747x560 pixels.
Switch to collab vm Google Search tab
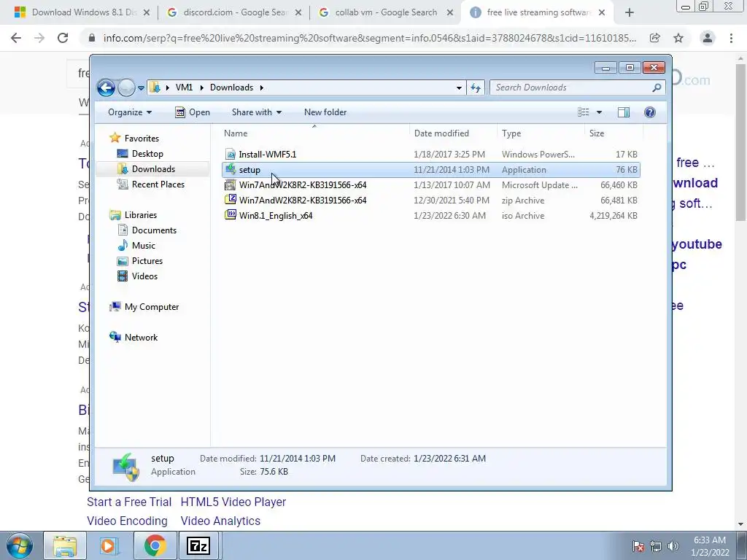(x=385, y=12)
